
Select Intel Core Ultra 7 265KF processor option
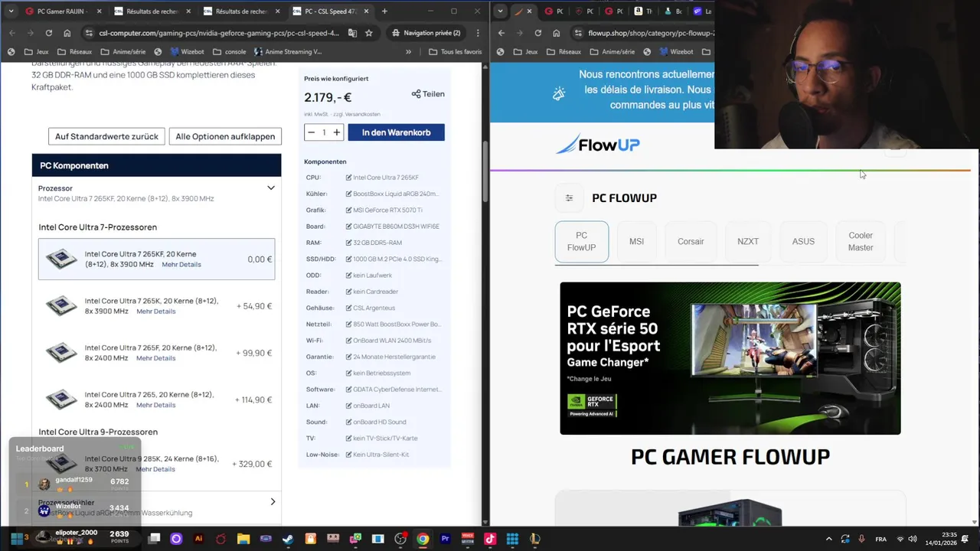156,259
